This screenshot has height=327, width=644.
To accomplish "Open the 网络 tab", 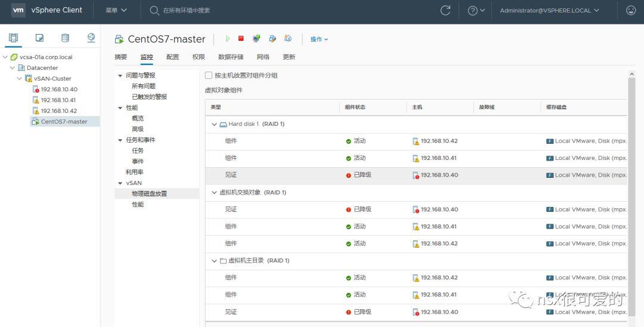I will [x=263, y=57].
